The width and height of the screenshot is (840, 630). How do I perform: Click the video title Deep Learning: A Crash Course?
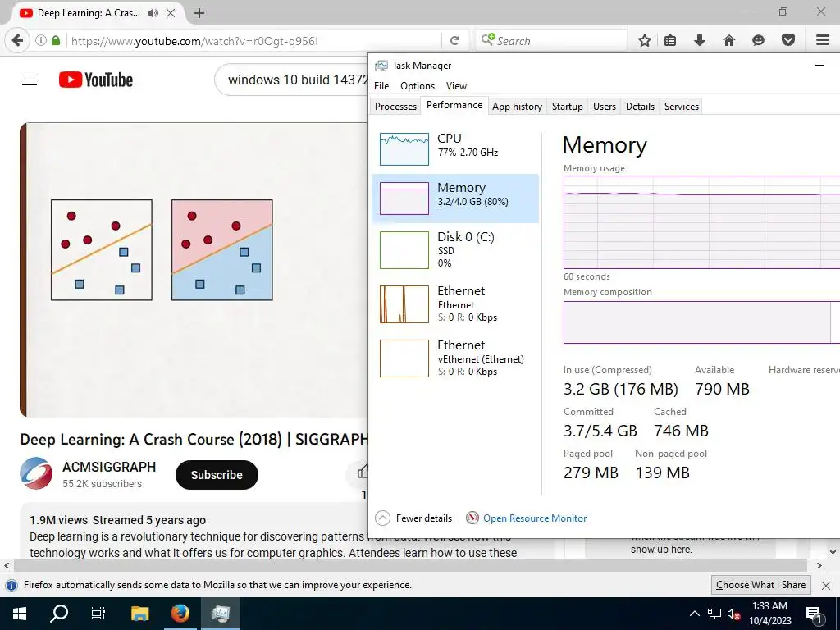click(194, 440)
